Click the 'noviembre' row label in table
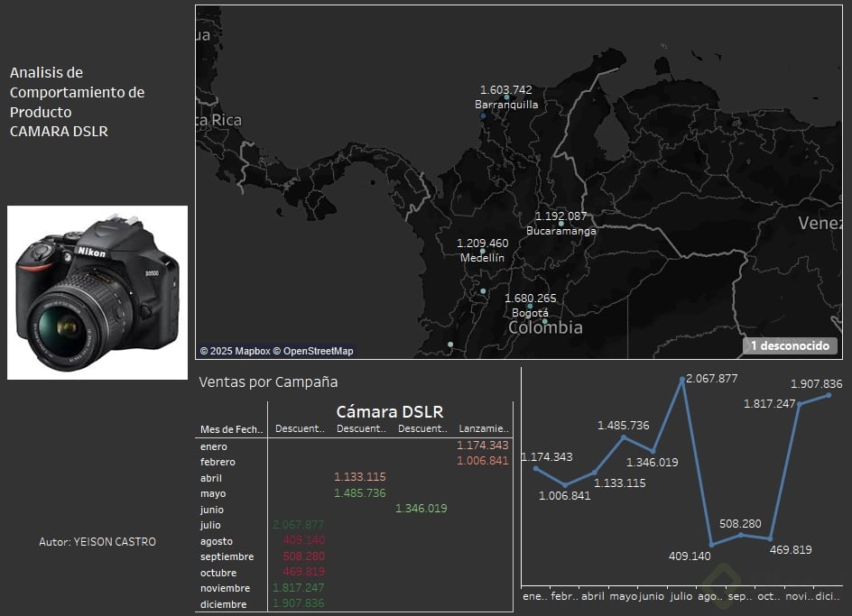The image size is (852, 616). [224, 588]
